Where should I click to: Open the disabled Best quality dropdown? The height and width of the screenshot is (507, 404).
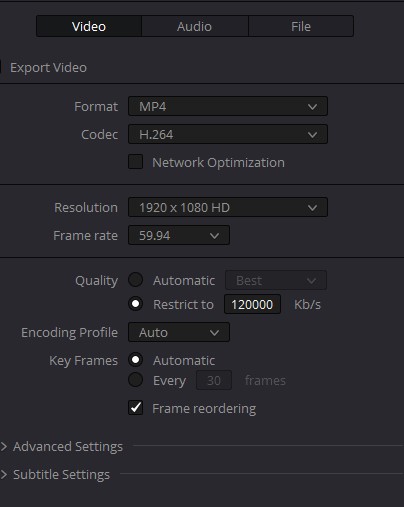(x=276, y=280)
